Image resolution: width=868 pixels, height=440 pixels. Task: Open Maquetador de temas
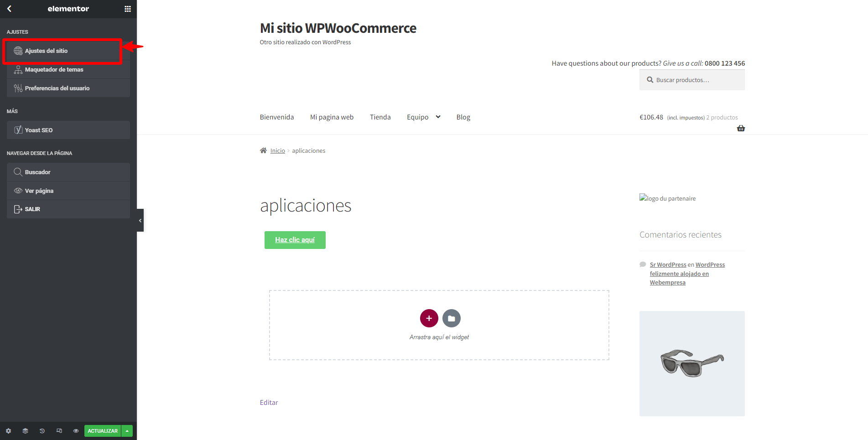[68, 69]
